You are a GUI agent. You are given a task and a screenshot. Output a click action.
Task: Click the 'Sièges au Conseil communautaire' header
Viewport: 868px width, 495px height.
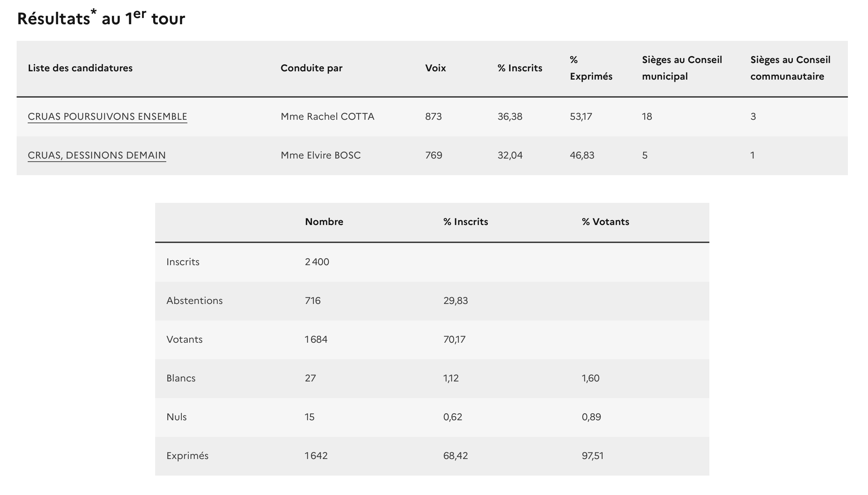790,68
